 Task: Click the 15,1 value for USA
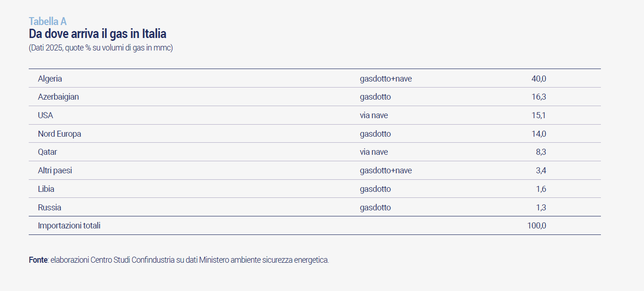pyautogui.click(x=539, y=115)
